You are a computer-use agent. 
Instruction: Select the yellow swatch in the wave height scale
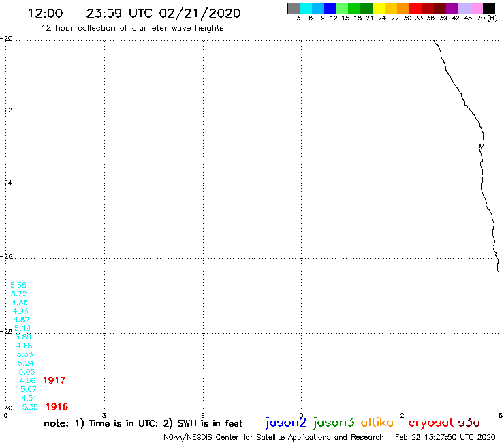point(379,8)
